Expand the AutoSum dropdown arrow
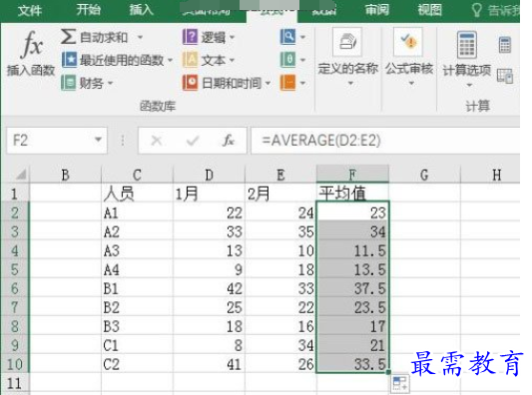Screen dimensions: 532x395 (140, 37)
